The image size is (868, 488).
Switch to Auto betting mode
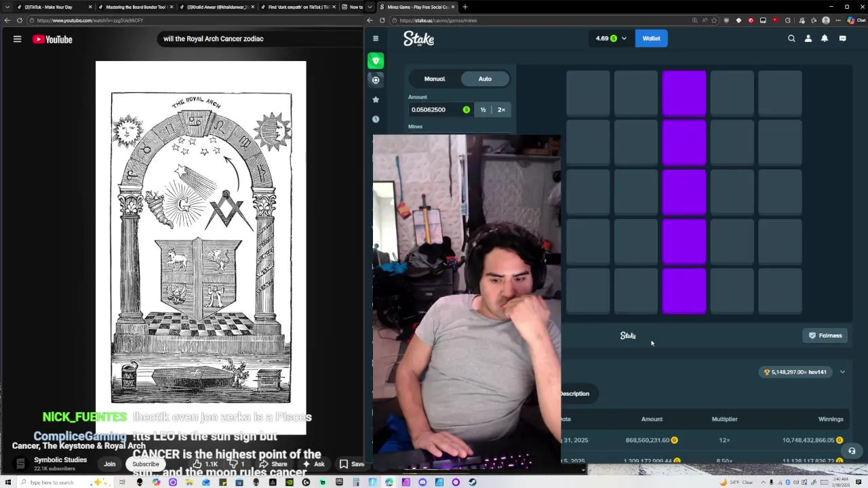(485, 79)
